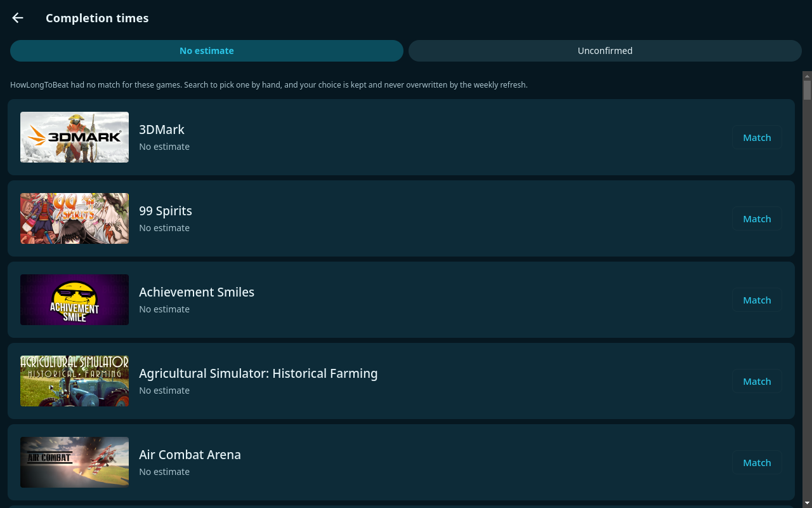Match the 99 Spirits game
Image resolution: width=812 pixels, height=508 pixels.
[x=757, y=218]
